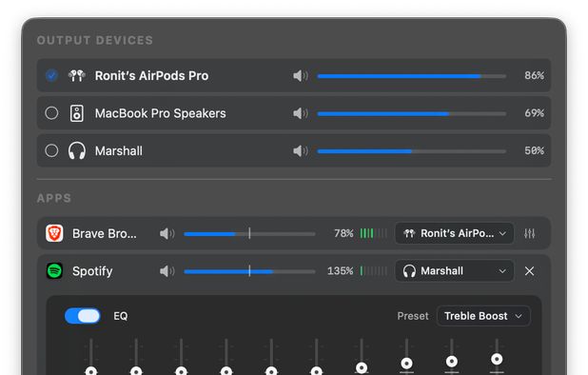Open Spotify Marshall output dropdown
Viewport: 588px width, 375px height.
click(x=454, y=270)
